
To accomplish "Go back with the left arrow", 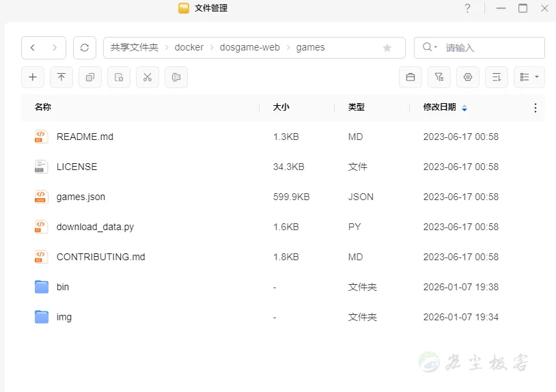I will pos(33,48).
